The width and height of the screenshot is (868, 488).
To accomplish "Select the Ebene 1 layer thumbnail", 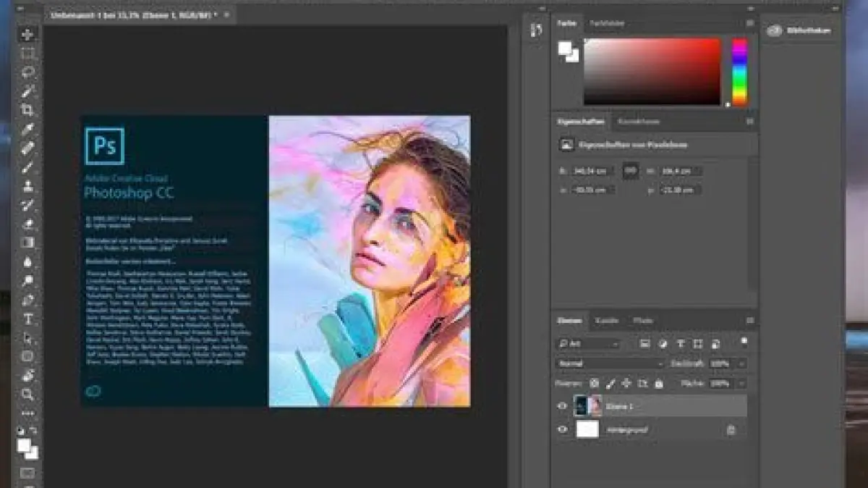I will tap(587, 406).
